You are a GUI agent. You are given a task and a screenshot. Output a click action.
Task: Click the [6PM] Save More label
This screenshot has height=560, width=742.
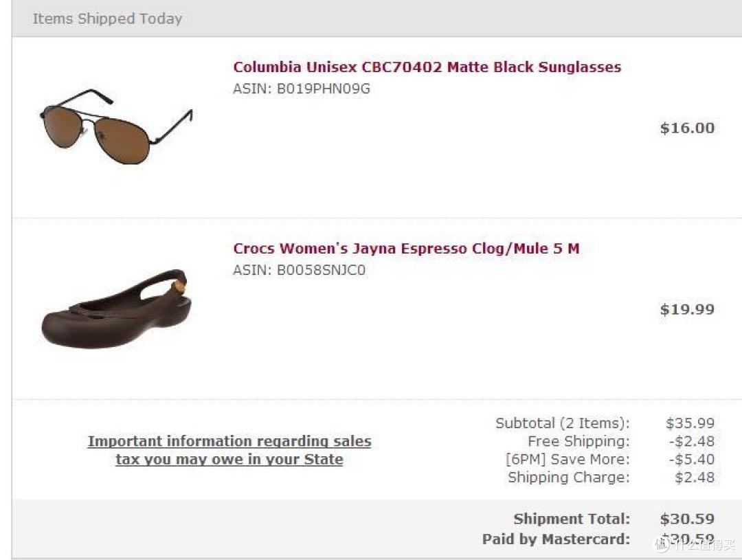click(568, 459)
